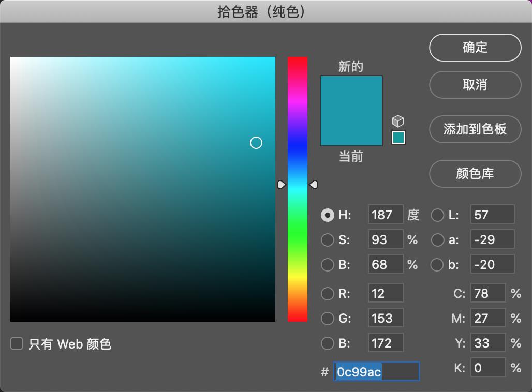Select the H hue radio button

pyautogui.click(x=327, y=215)
